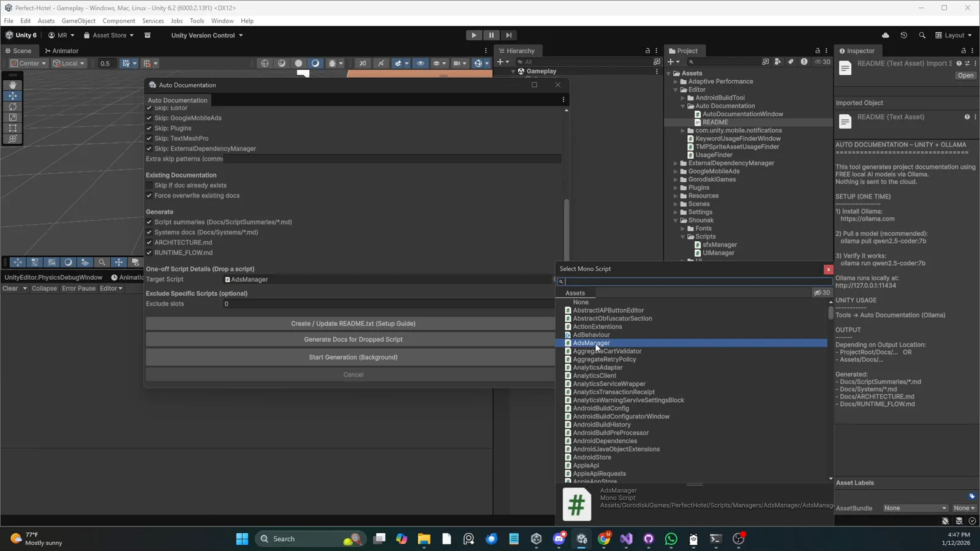Viewport: 980px width, 551px height.
Task: Open the Undo History icon
Action: (903, 36)
